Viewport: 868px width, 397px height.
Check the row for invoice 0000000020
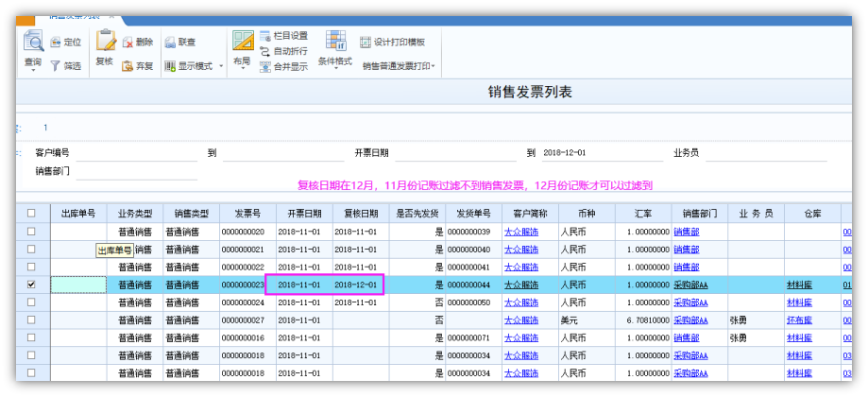31,232
